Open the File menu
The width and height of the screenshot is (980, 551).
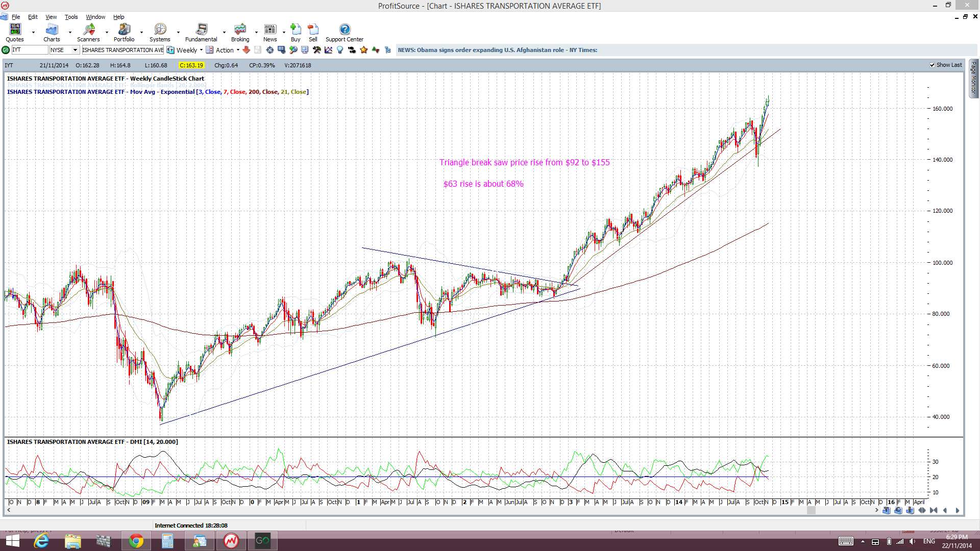coord(16,17)
